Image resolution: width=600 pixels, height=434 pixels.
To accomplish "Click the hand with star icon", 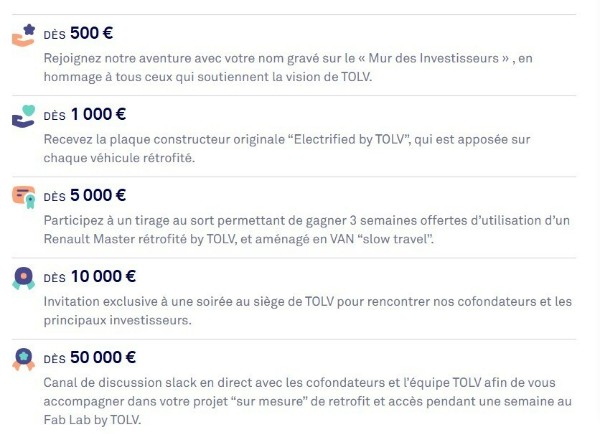I will (x=23, y=35).
